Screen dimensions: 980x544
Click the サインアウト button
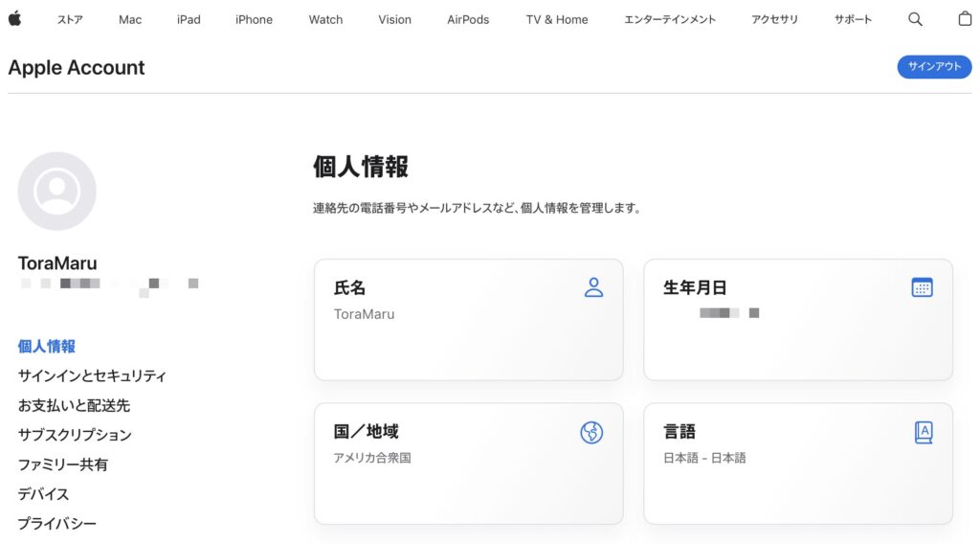click(934, 67)
